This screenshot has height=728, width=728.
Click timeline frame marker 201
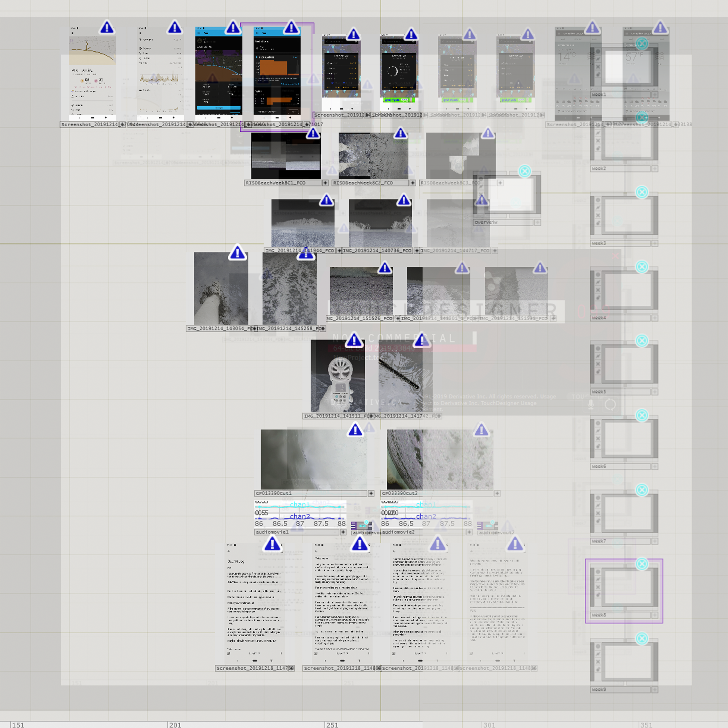pyautogui.click(x=175, y=725)
